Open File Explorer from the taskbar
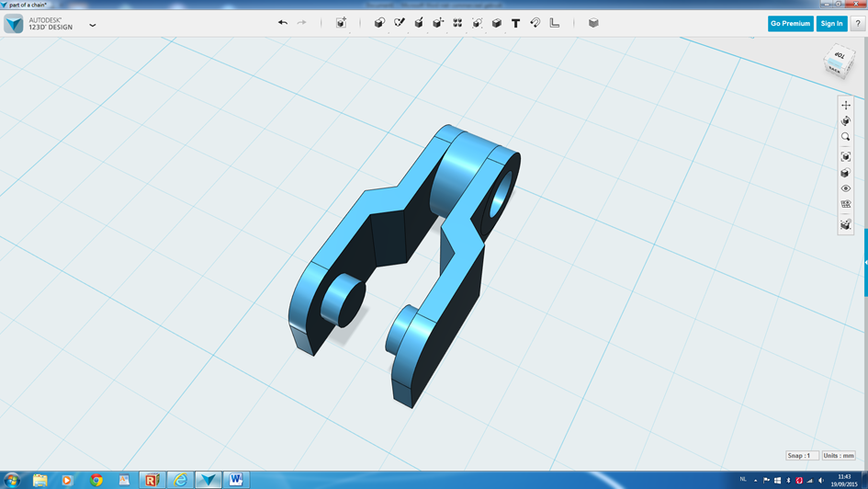Image resolution: width=868 pixels, height=489 pixels. [39, 480]
